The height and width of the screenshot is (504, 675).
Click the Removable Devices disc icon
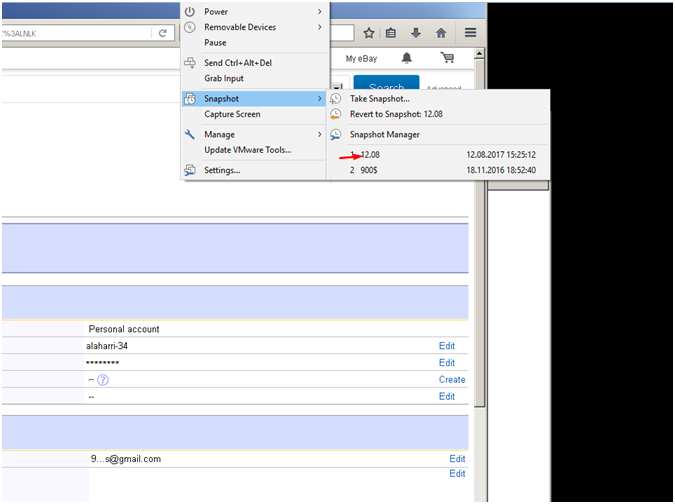(190, 27)
